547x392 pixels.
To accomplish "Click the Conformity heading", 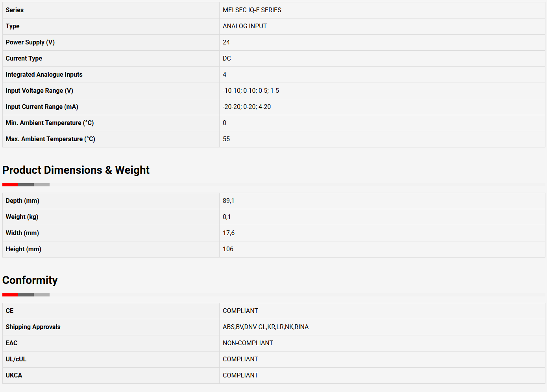I will click(30, 280).
